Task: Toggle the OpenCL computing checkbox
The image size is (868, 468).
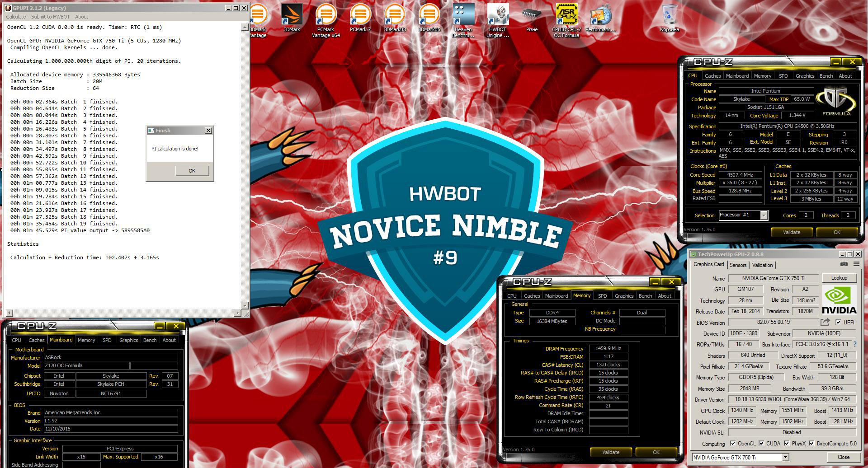Action: click(x=732, y=444)
